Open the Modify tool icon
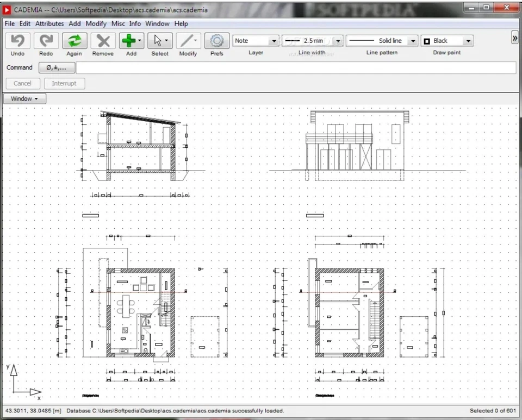The width and height of the screenshot is (522, 420). (x=187, y=41)
